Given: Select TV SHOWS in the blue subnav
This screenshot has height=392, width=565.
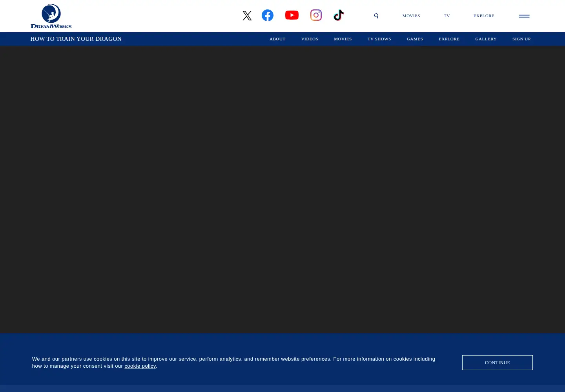Looking at the screenshot, I should pyautogui.click(x=379, y=39).
